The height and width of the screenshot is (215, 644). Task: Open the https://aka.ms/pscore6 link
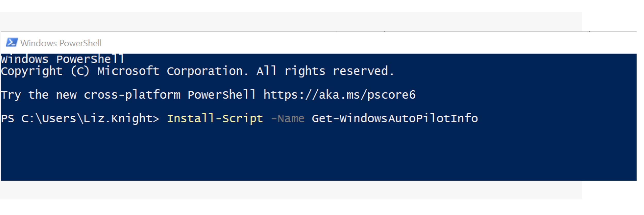(340, 95)
